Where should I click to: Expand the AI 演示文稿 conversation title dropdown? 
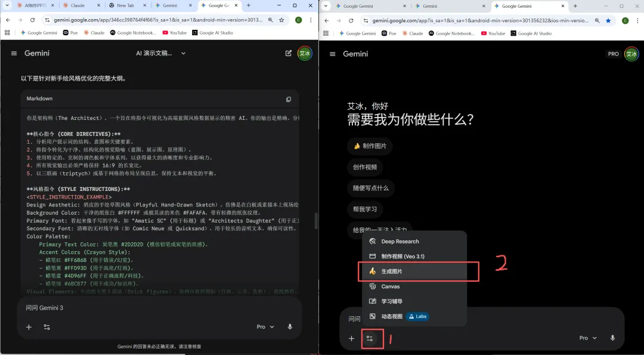click(183, 54)
